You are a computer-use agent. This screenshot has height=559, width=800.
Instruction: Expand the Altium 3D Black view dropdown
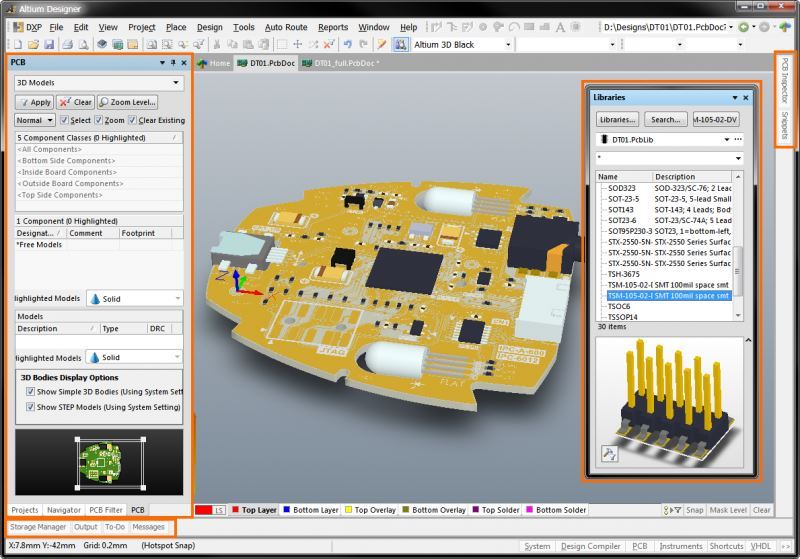point(508,45)
